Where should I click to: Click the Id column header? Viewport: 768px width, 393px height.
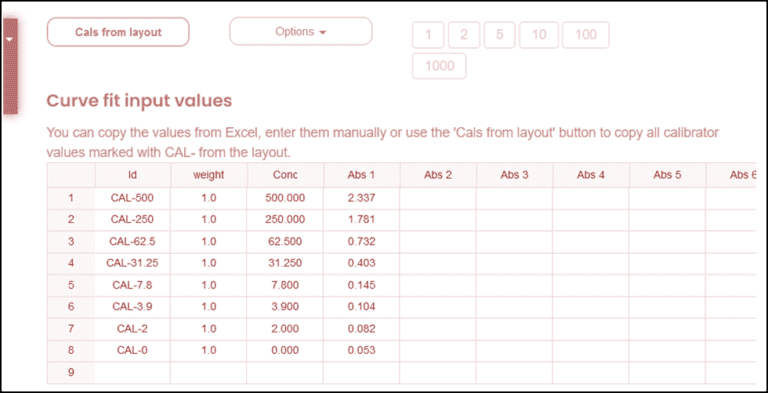pyautogui.click(x=132, y=175)
